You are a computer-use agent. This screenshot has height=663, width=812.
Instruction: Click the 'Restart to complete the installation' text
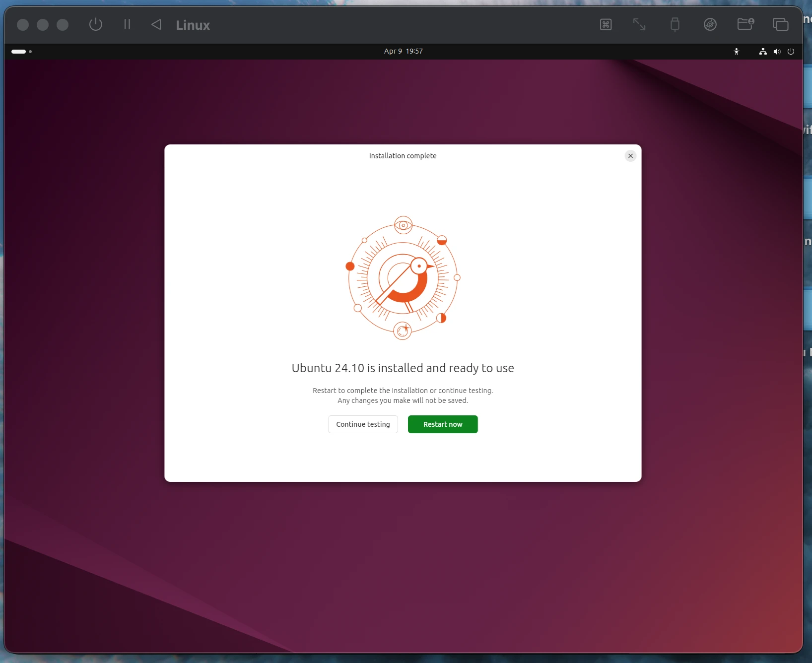tap(403, 391)
